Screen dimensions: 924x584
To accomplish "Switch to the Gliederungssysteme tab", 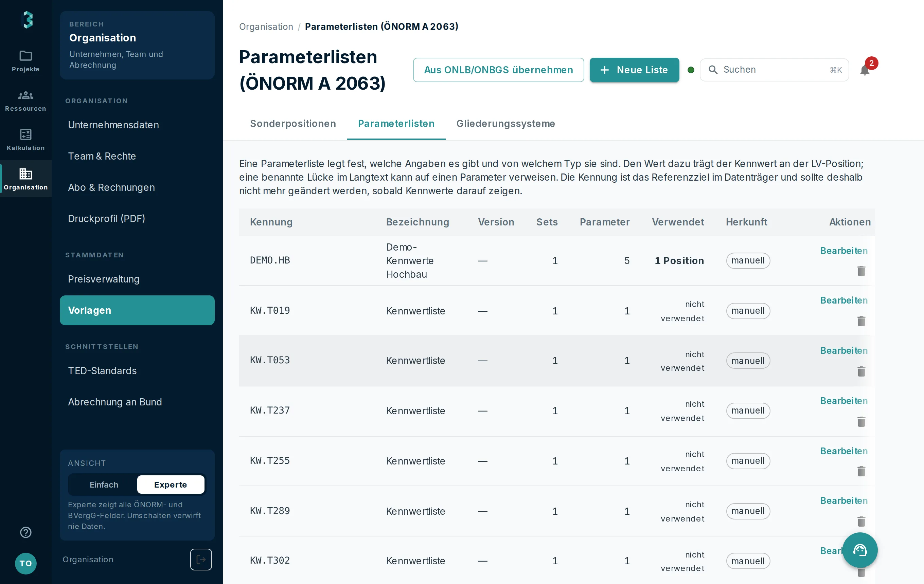I will 505,124.
